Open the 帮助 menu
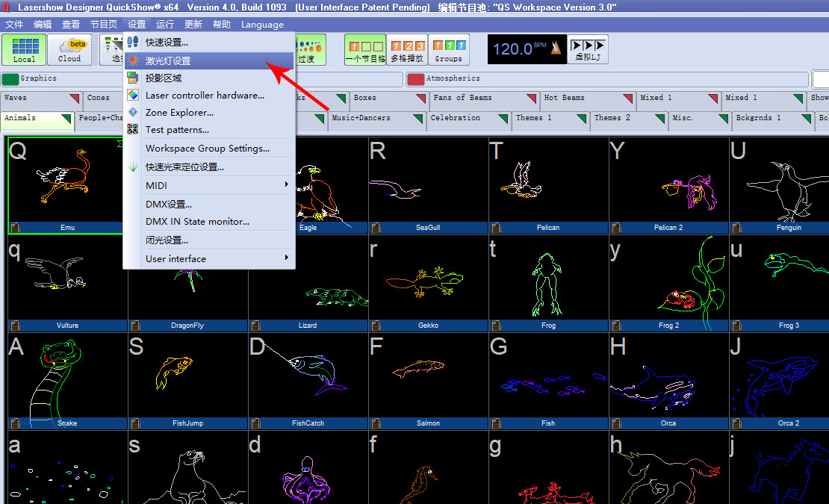The image size is (829, 504). (222, 25)
